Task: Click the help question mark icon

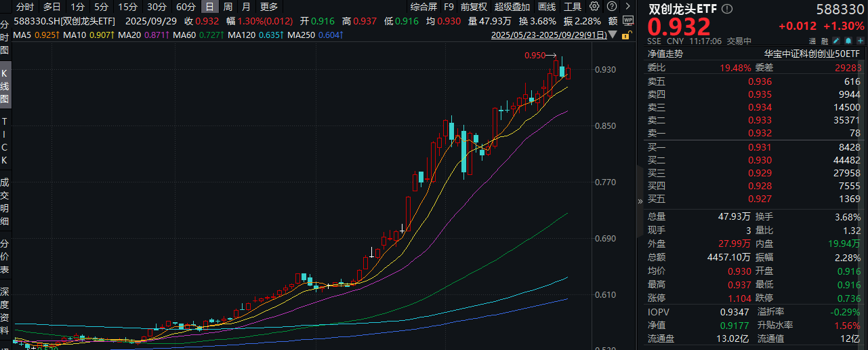Action: point(610,7)
